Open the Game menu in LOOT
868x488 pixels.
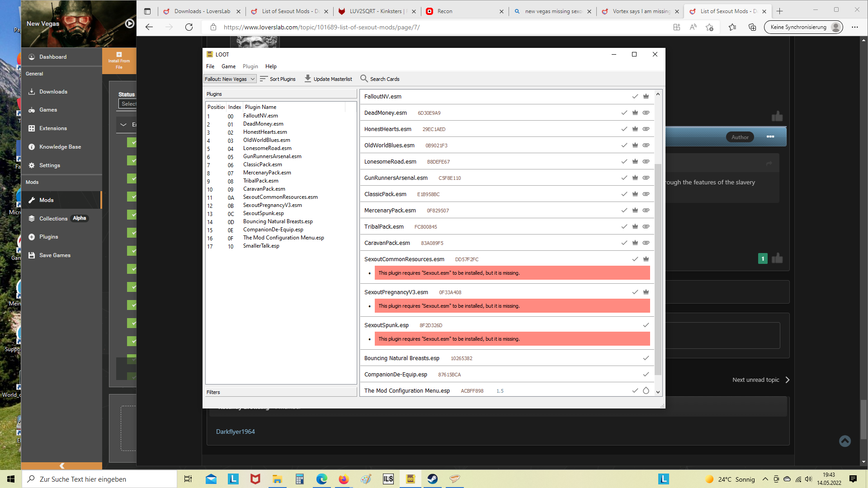pos(228,66)
